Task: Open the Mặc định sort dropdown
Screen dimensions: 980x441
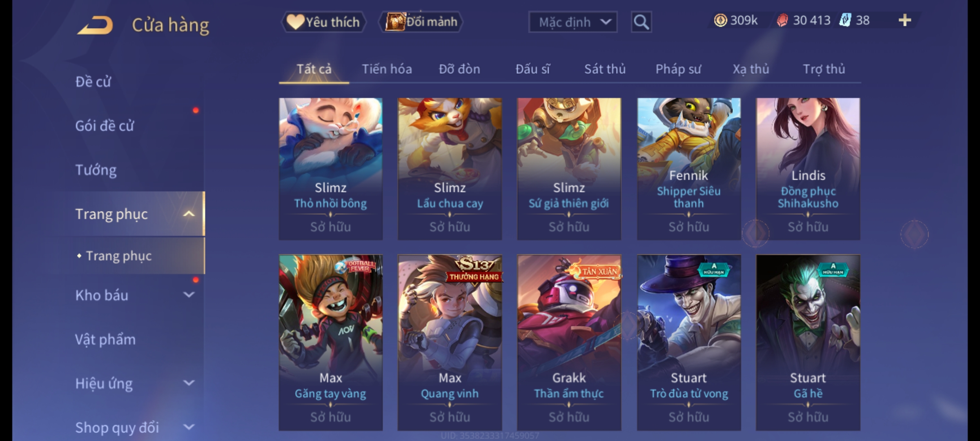Action: point(572,22)
